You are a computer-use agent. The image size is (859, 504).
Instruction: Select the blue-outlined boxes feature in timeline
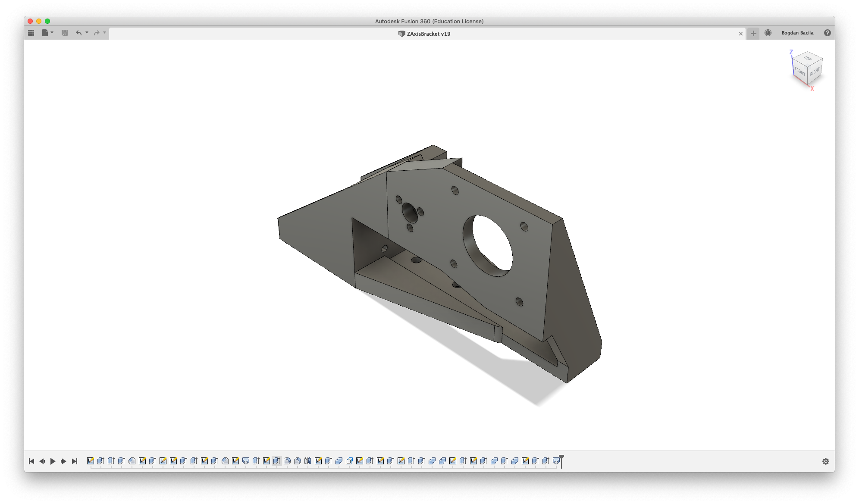pos(349,461)
